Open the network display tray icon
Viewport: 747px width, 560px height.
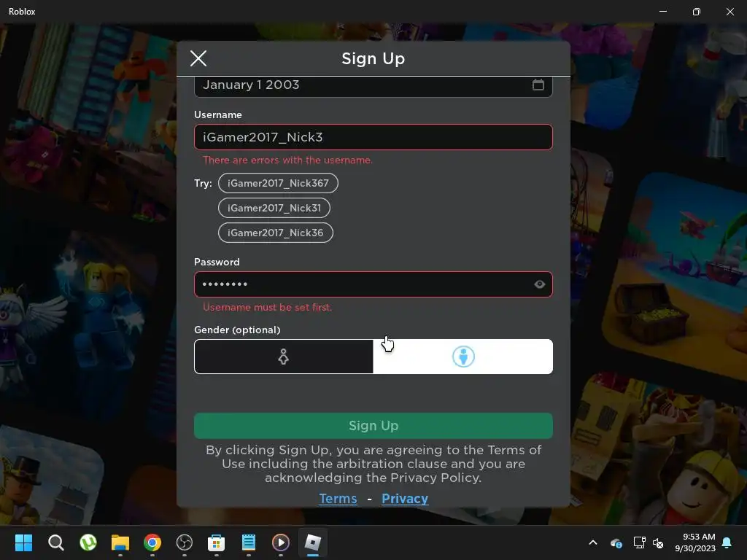(x=639, y=542)
